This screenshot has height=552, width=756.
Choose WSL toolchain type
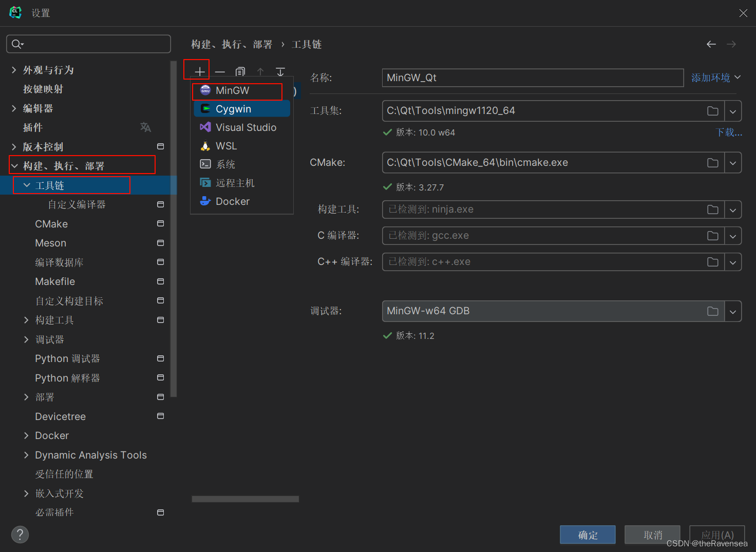click(x=242, y=146)
